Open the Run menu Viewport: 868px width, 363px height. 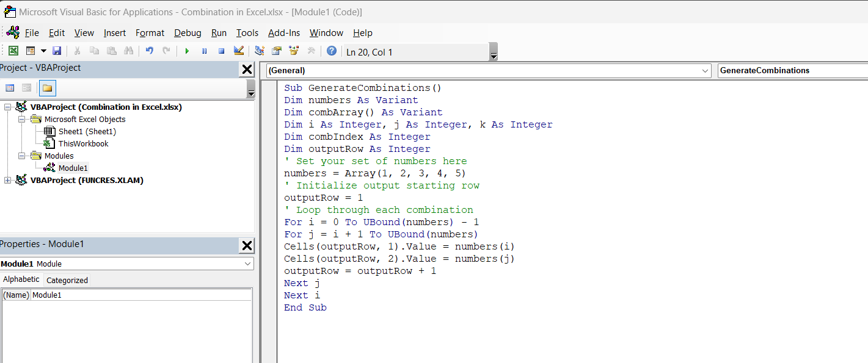(219, 33)
